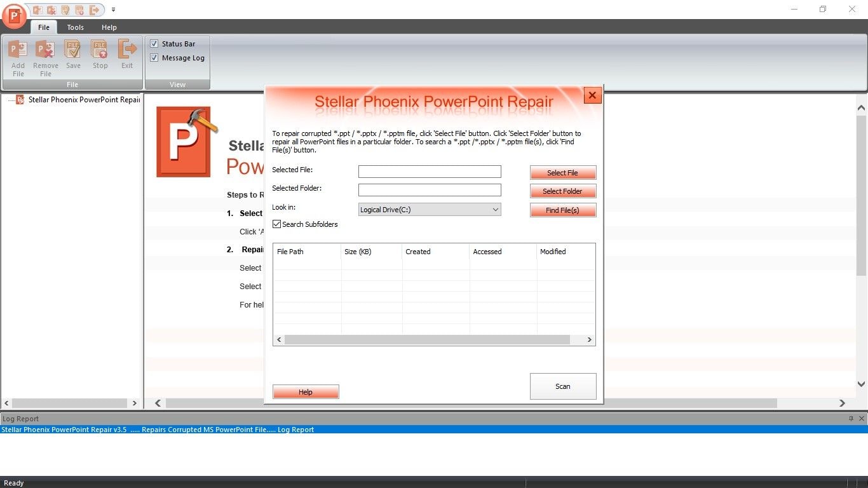Click the Size (KB) column header

point(372,252)
